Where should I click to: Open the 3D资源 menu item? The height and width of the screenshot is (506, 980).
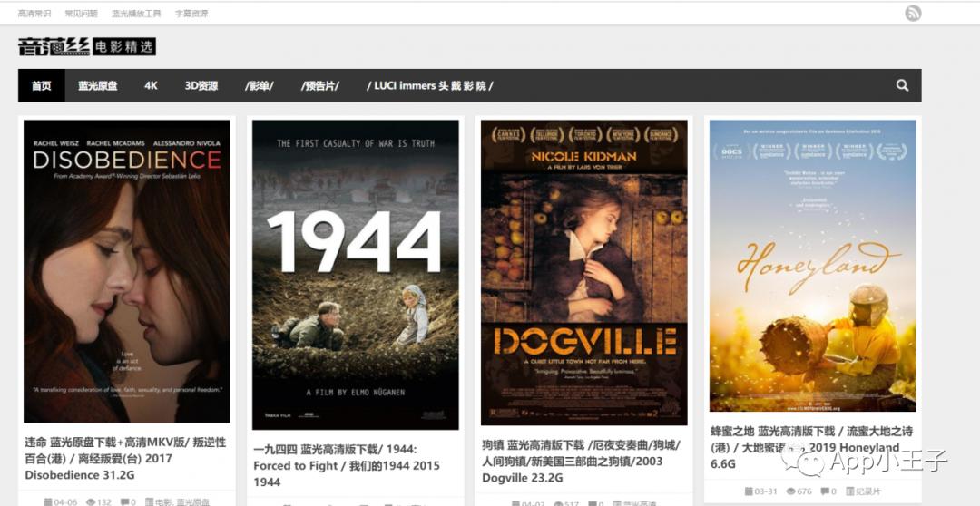[x=201, y=85]
